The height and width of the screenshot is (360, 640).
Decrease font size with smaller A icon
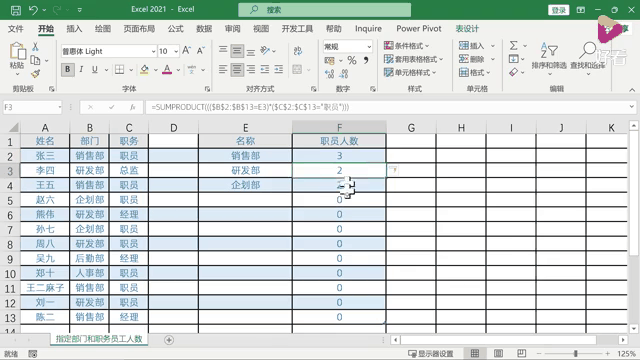click(x=200, y=51)
